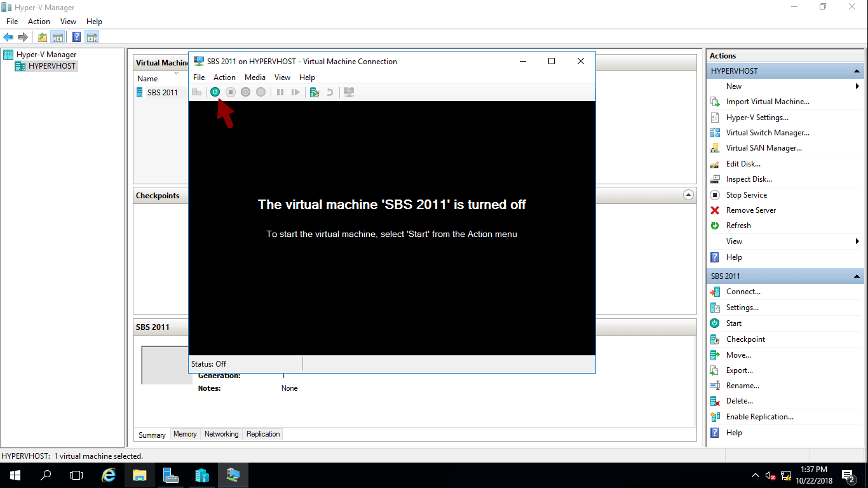
Task: Open File Explorer from taskbar
Action: tap(140, 475)
